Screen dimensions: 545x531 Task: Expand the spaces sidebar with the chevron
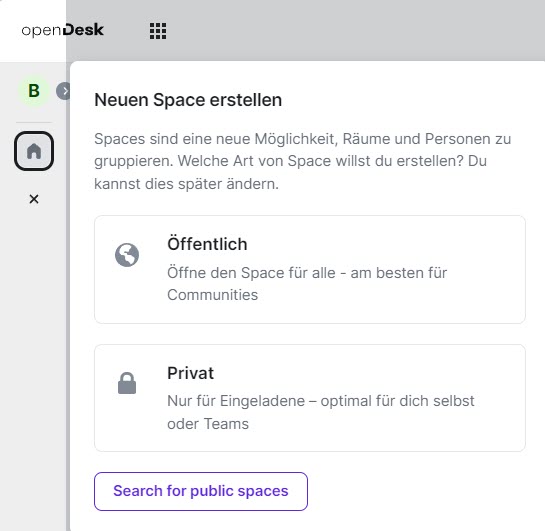64,91
